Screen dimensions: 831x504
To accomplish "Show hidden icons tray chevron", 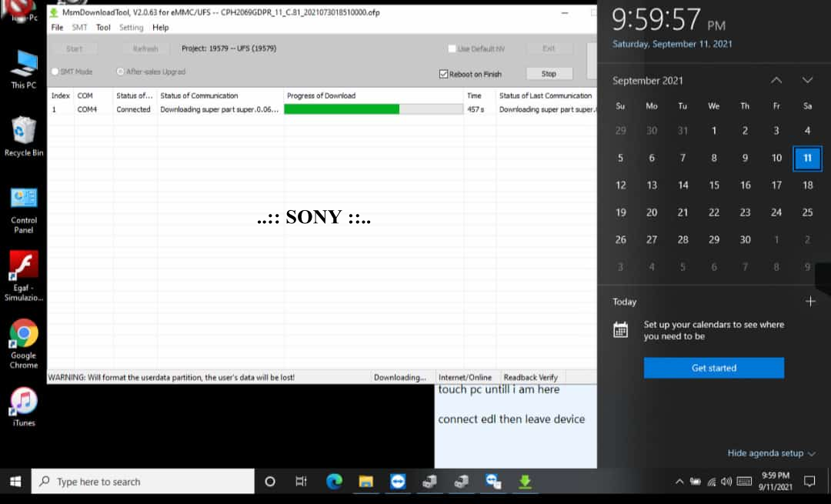I will coord(679,482).
